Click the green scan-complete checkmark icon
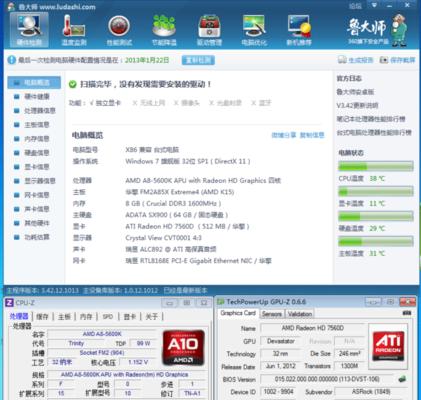This screenshot has width=421, height=400. 72,84
